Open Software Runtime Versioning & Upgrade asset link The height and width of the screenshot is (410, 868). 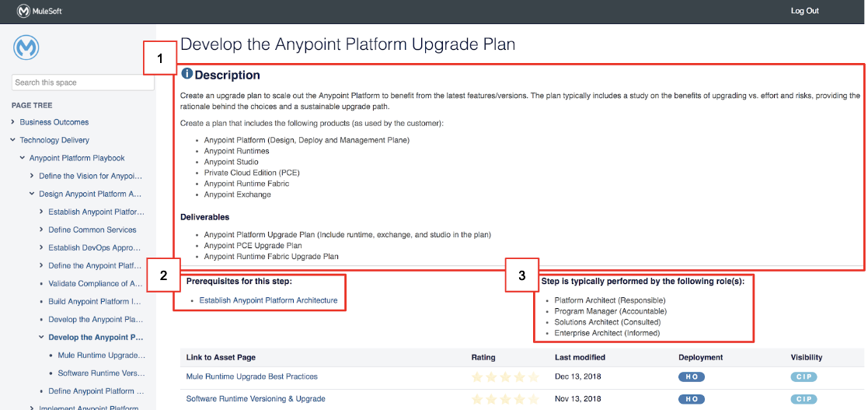click(256, 398)
